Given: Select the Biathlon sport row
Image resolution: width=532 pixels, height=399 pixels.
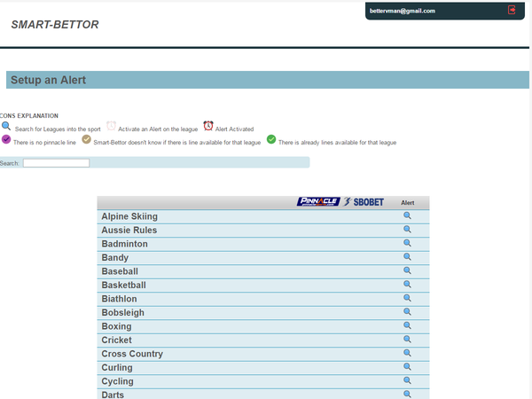Looking at the screenshot, I should tap(120, 299).
